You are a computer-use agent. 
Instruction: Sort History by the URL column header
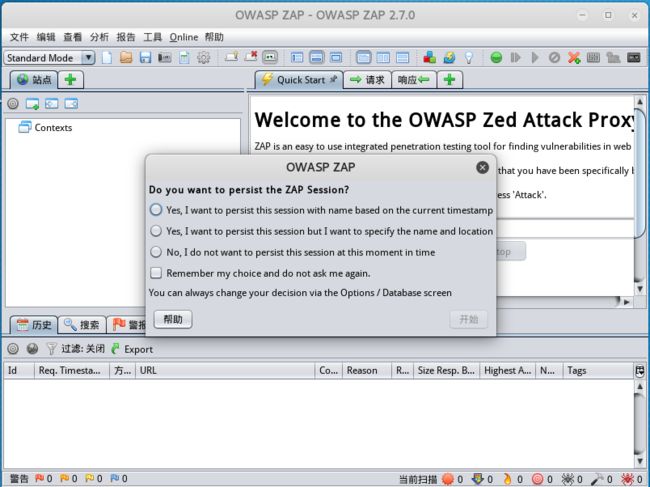point(225,371)
